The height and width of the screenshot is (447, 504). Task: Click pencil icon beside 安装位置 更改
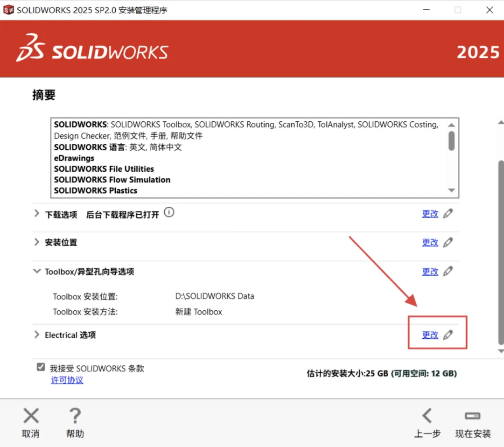[x=448, y=242]
